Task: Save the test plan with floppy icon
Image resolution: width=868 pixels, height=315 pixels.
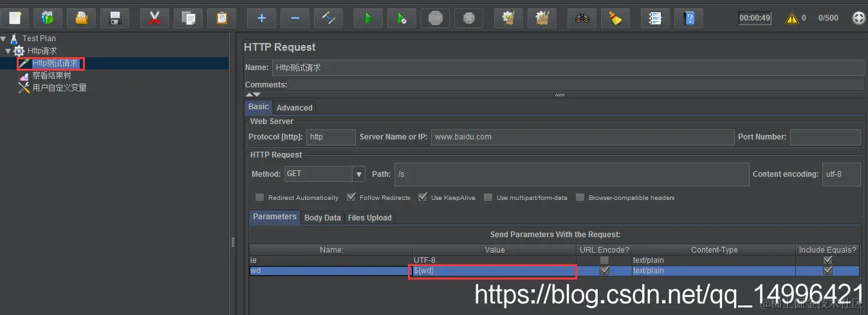Action: pos(115,18)
